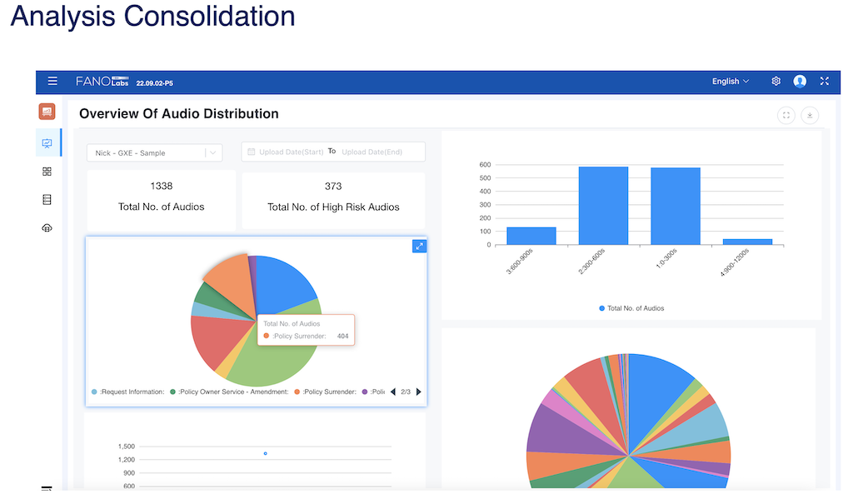Toggle Request Information legend item
Screen dimensions: 853x504
[127, 392]
